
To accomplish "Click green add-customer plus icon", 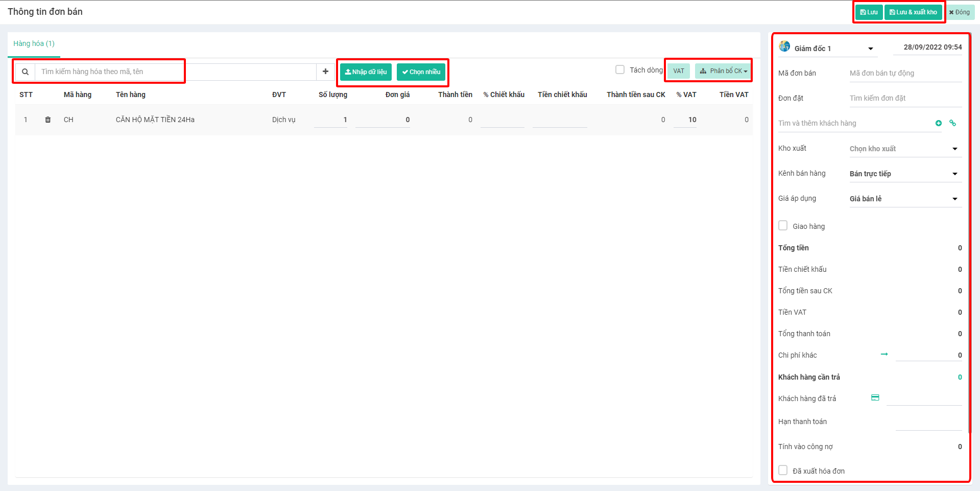I will pos(938,123).
